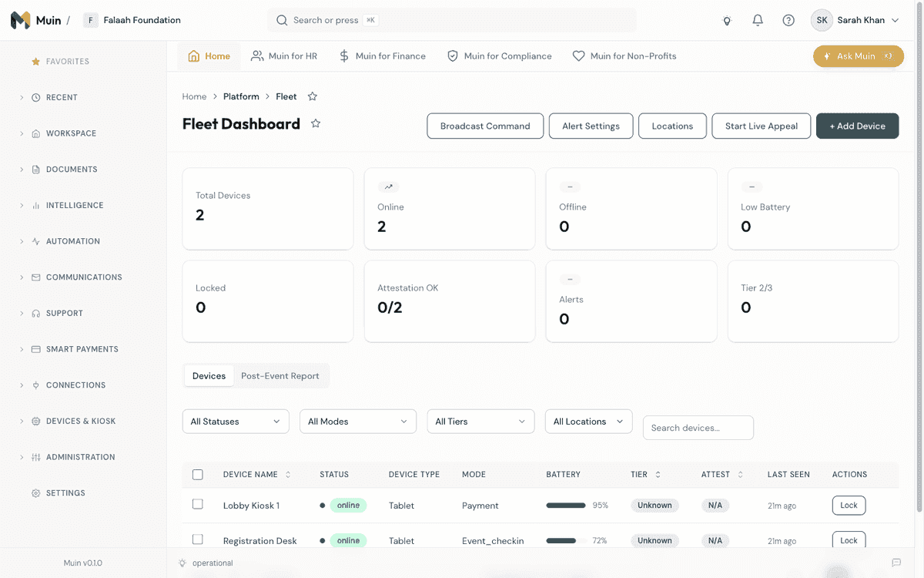Click the operational status bulb icon

click(x=182, y=563)
